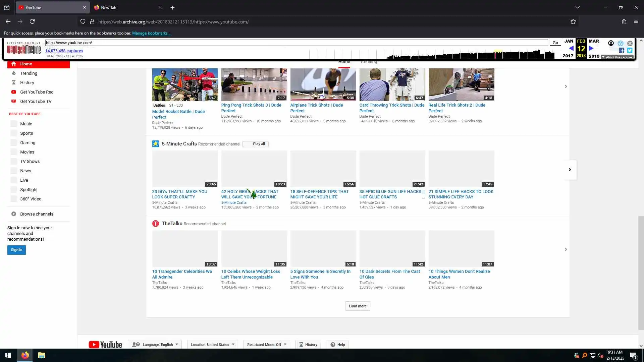Share capture via Twitter icon
The height and width of the screenshot is (362, 644).
point(630,50)
